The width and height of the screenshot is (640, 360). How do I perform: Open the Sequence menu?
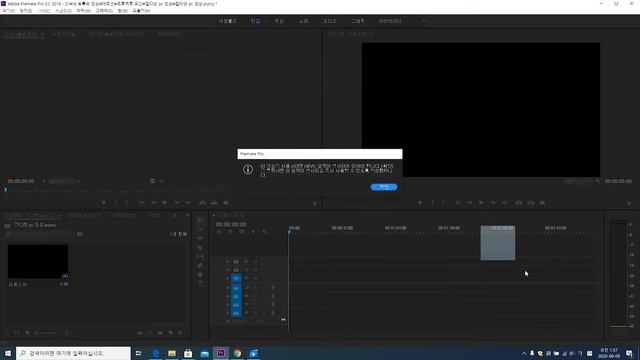pyautogui.click(x=63, y=11)
